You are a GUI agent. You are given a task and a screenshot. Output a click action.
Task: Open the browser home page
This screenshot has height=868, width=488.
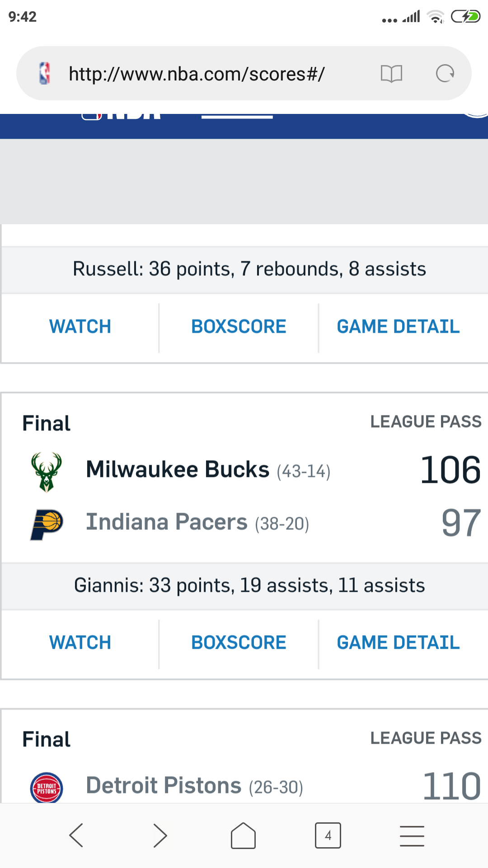243,835
